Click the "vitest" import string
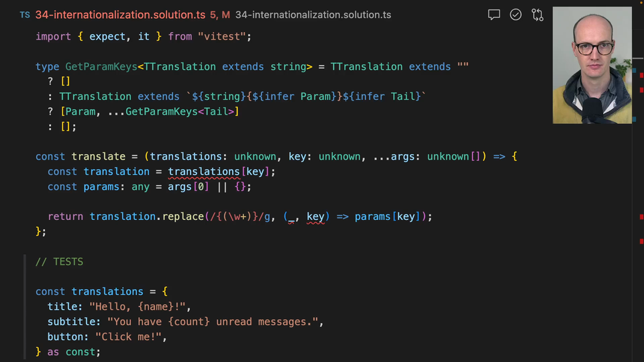This screenshot has height=362, width=644. tap(223, 37)
